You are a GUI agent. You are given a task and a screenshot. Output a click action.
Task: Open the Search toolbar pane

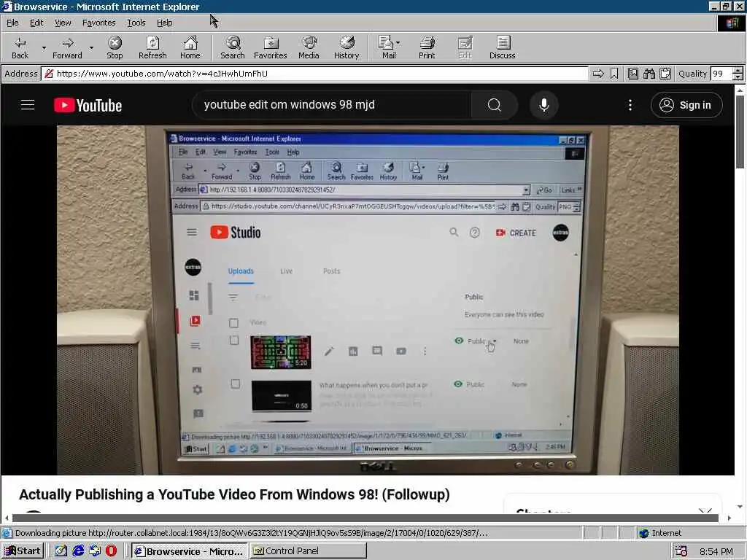(233, 47)
